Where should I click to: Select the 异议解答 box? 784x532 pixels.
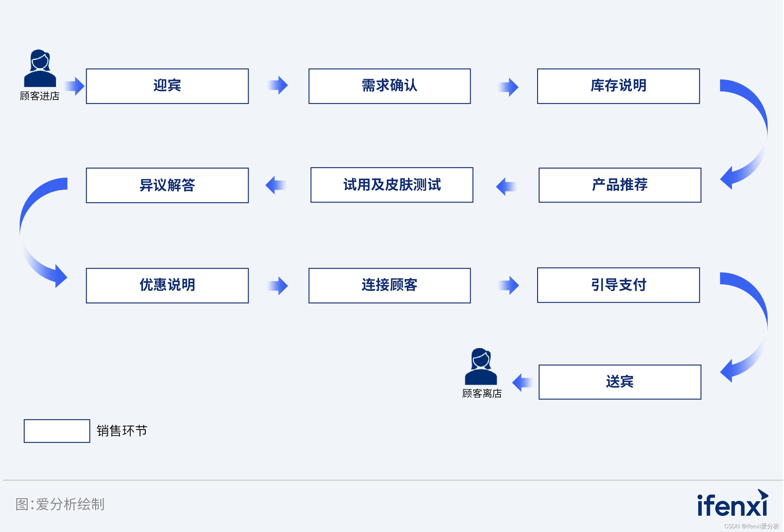(x=167, y=185)
